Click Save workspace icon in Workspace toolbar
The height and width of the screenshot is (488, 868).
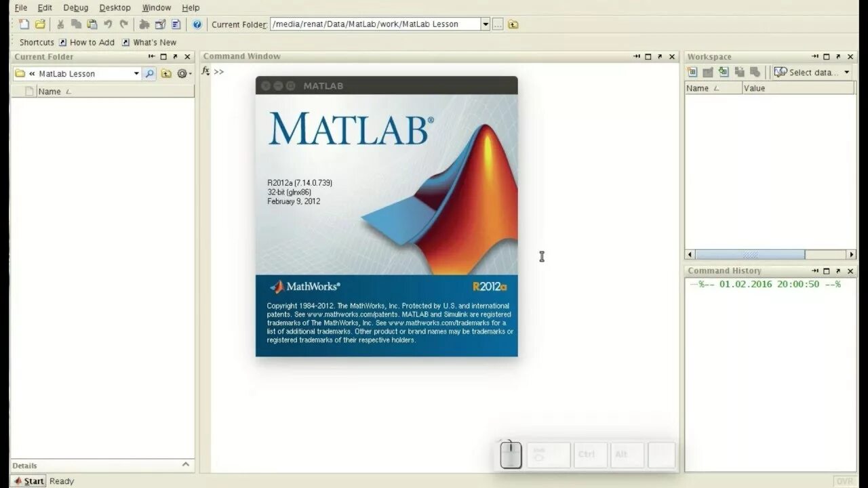point(739,72)
